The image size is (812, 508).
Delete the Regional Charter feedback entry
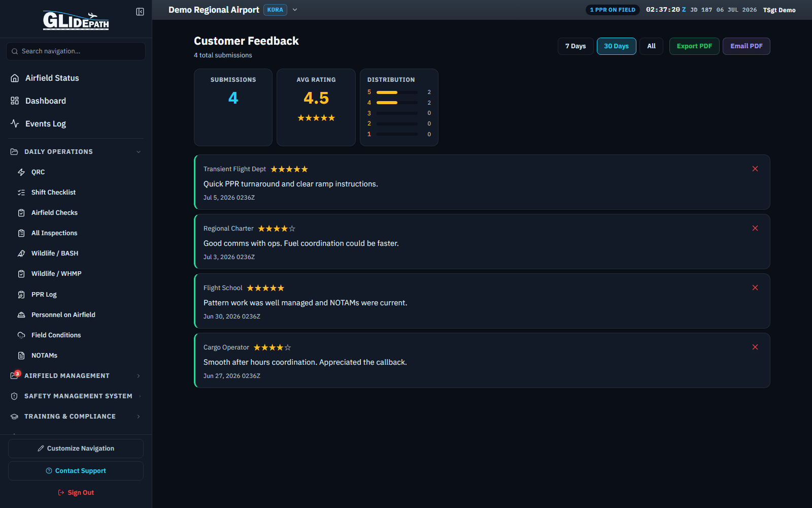[755, 228]
